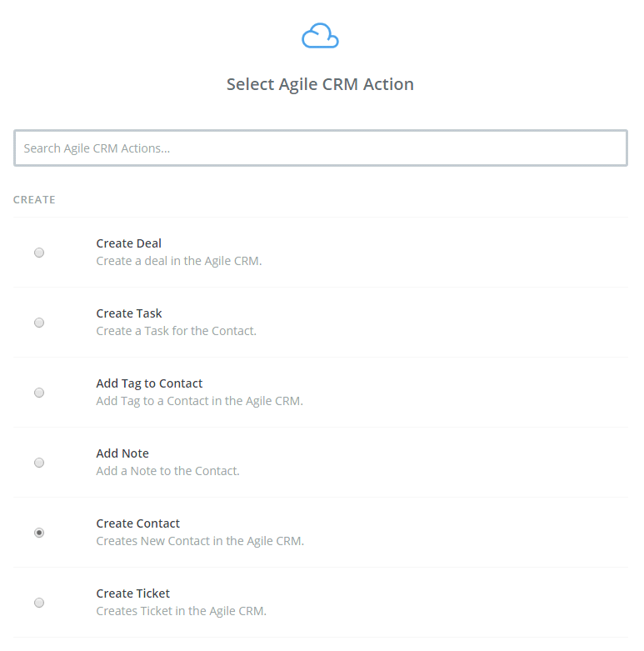
Task: Click the 'Add a Note to the Contact' description
Action: click(x=167, y=471)
